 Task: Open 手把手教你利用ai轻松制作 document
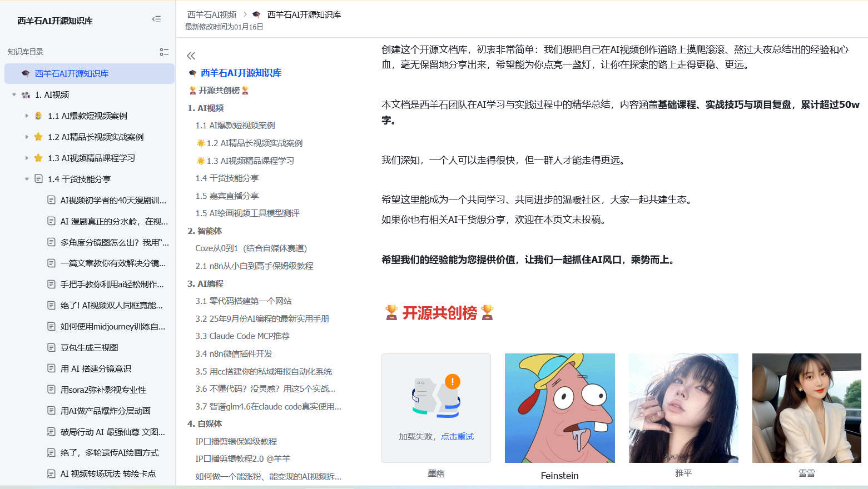(x=112, y=284)
